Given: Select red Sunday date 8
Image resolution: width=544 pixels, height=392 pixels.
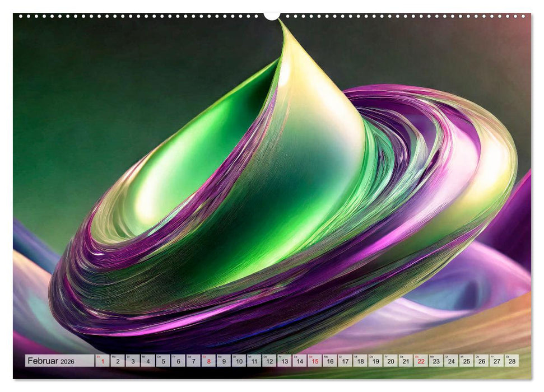Looking at the screenshot, I should [x=208, y=361].
